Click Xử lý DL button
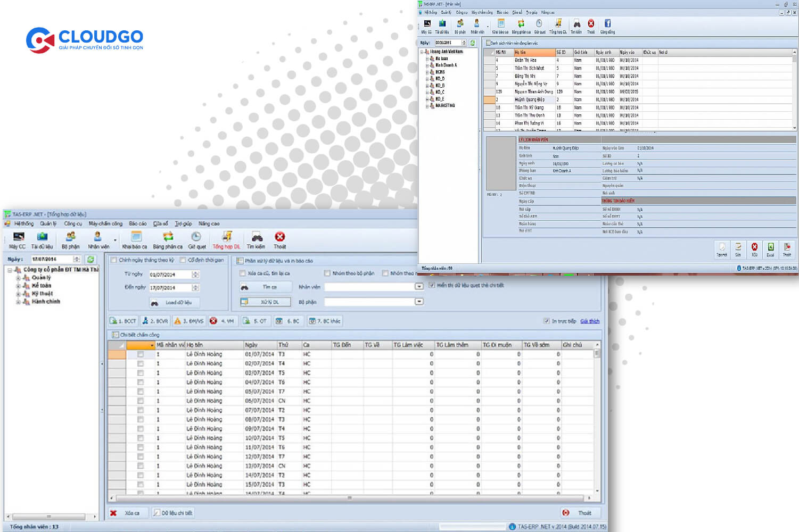Screen dimensions: 799x532 pos(266,302)
